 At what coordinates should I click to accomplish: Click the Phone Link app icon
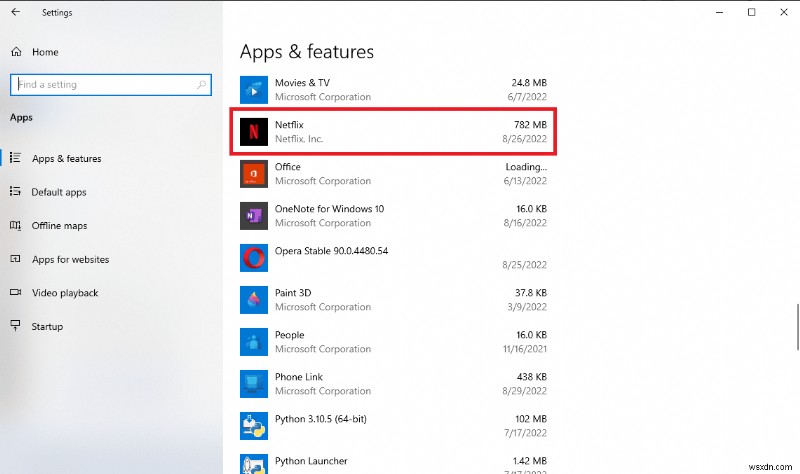point(254,383)
